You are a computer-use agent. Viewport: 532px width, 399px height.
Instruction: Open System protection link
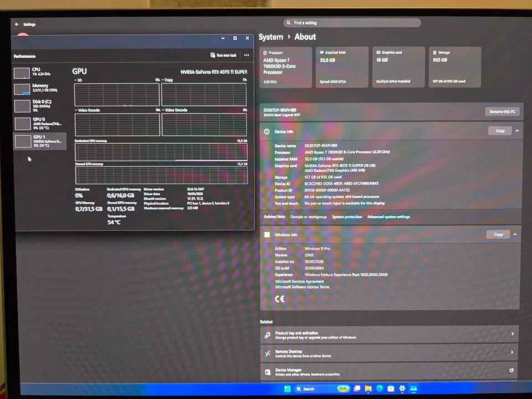point(347,217)
